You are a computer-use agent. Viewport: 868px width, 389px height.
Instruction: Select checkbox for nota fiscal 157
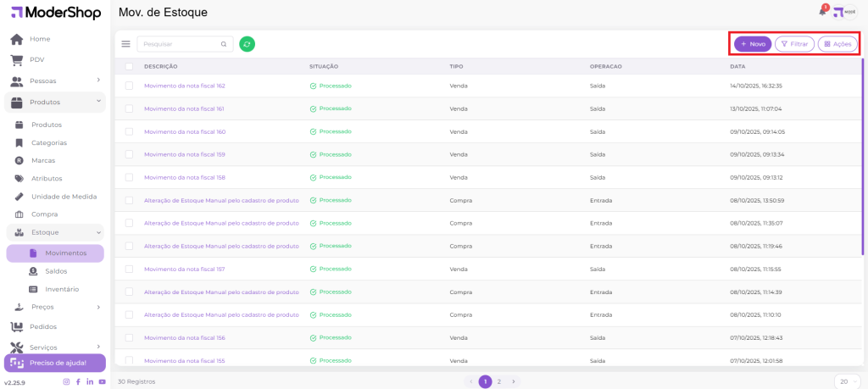129,269
